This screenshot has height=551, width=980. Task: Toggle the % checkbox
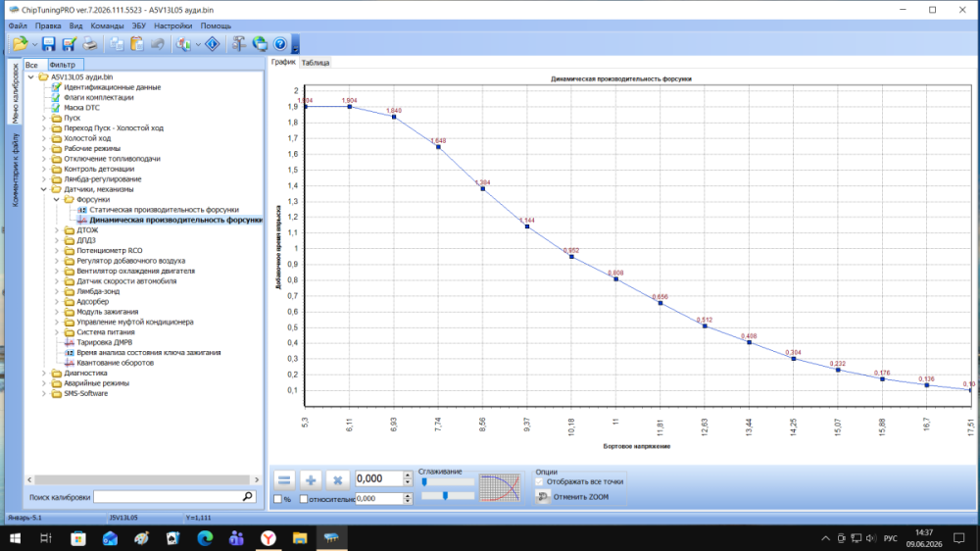(x=278, y=499)
